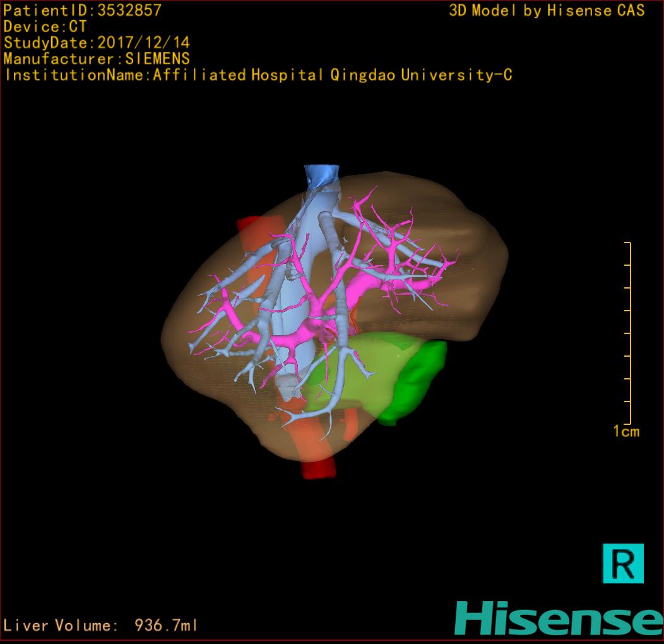Click the 3D Model by Hisense CAS title

click(547, 11)
